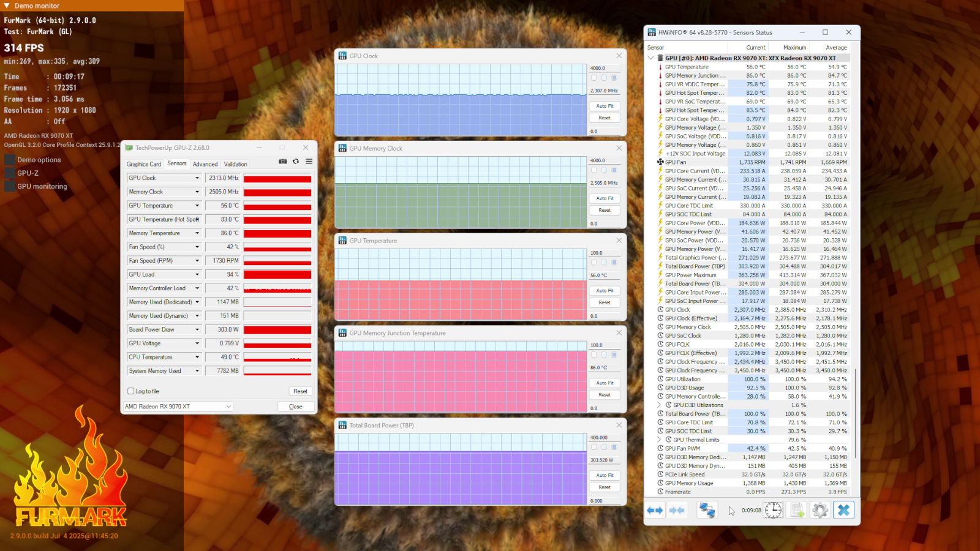Click Reset in Total Board Power graph

point(605,487)
